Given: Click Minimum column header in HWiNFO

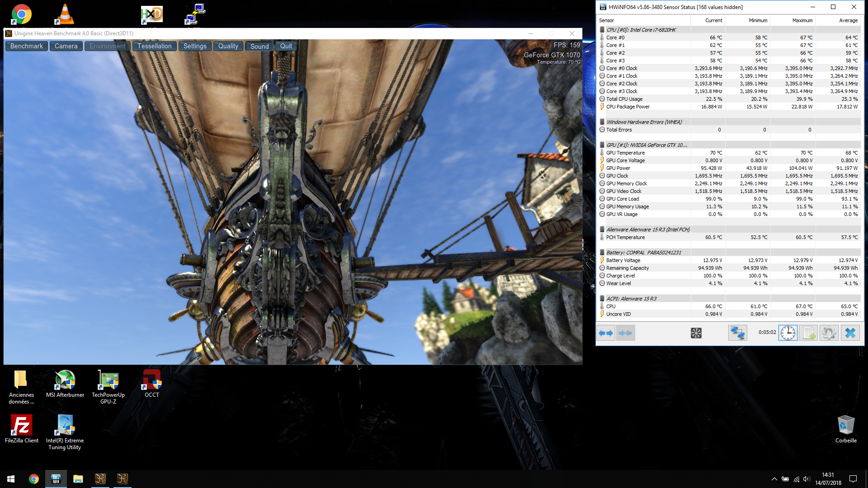Looking at the screenshot, I should point(748,20).
